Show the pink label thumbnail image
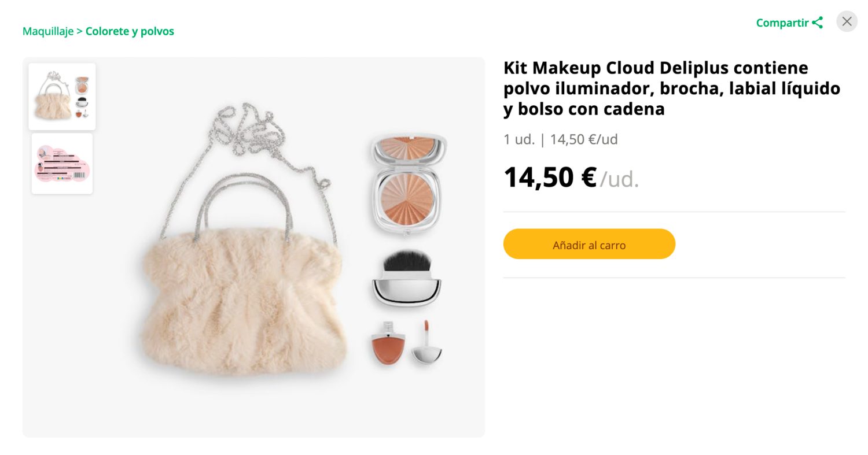 tap(62, 164)
